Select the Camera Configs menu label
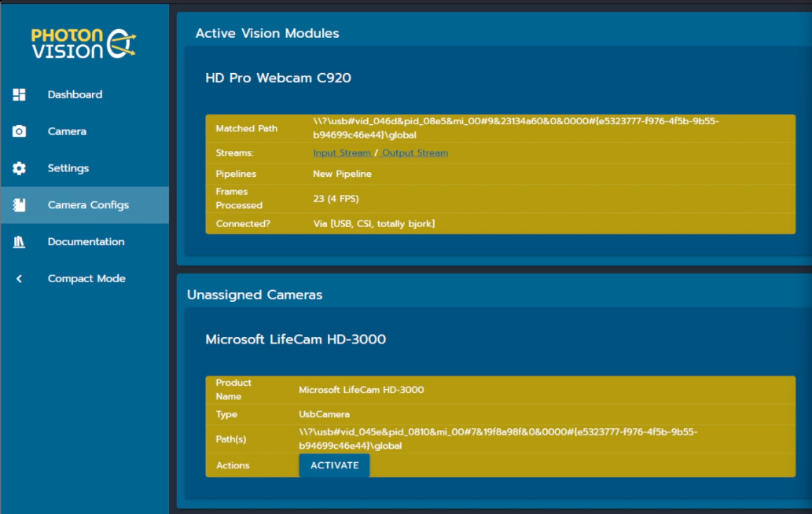The image size is (812, 514). pos(88,205)
